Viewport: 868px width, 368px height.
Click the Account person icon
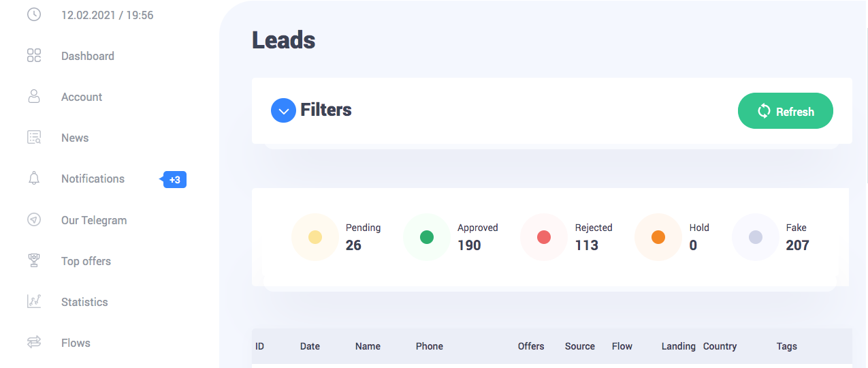34,97
